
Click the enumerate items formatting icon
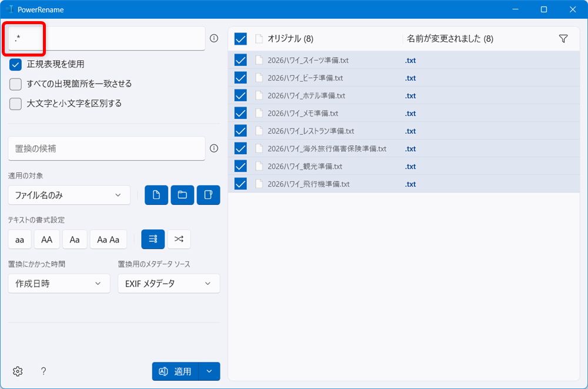coord(153,239)
